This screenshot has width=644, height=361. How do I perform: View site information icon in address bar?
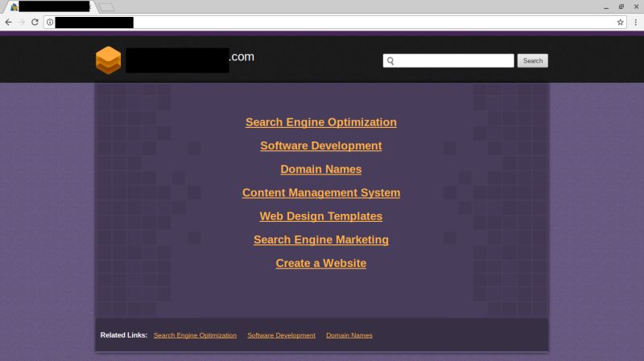[x=50, y=23]
